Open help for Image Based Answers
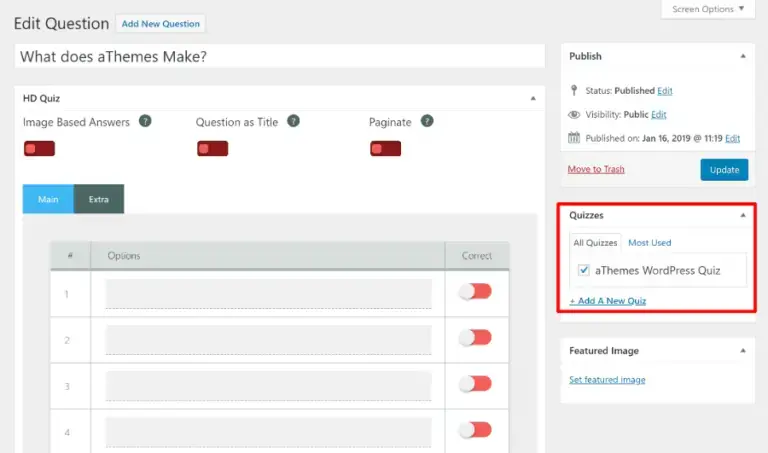The width and height of the screenshot is (768, 453). pyautogui.click(x=145, y=121)
